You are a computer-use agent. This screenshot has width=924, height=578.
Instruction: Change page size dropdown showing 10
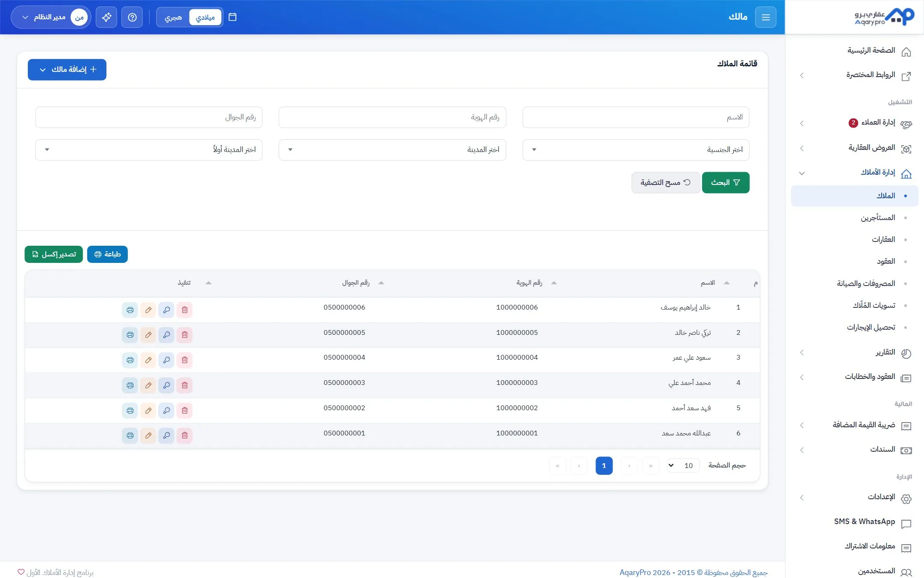point(683,465)
